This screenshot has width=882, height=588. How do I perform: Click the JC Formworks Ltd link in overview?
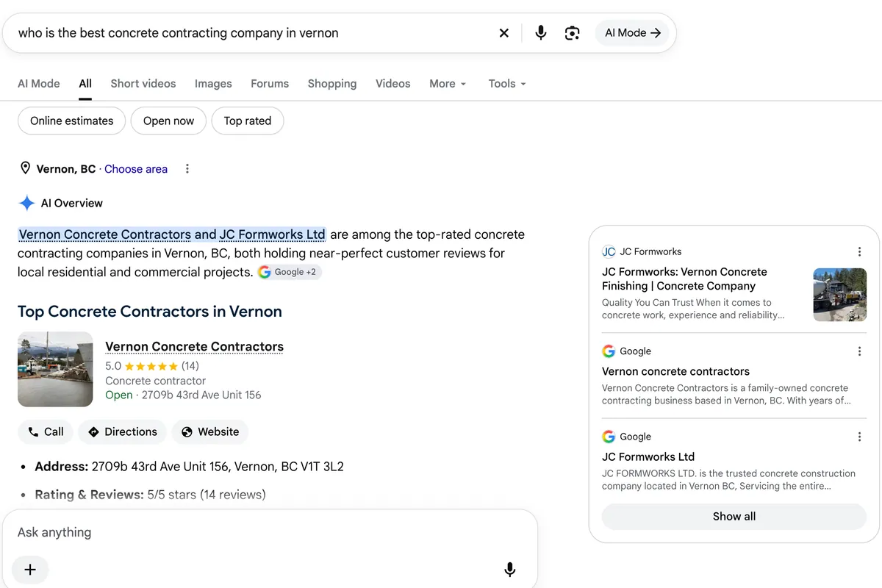(272, 235)
